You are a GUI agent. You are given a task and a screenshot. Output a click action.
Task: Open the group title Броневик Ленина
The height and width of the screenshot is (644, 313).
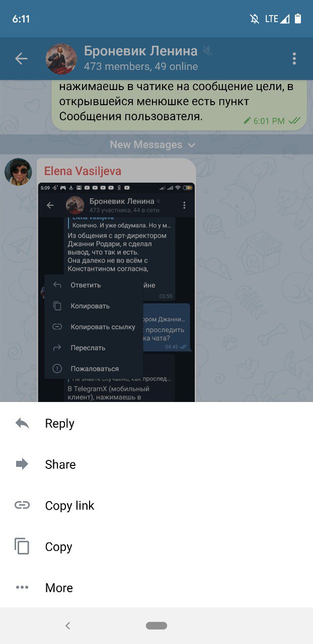[x=140, y=51]
